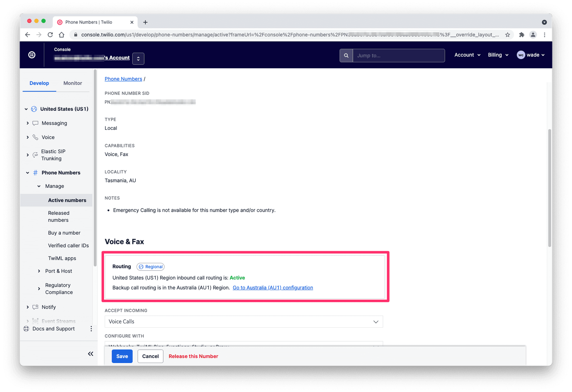The image size is (572, 392).
Task: Click the Docs and Support globe icon
Action: 26,329
